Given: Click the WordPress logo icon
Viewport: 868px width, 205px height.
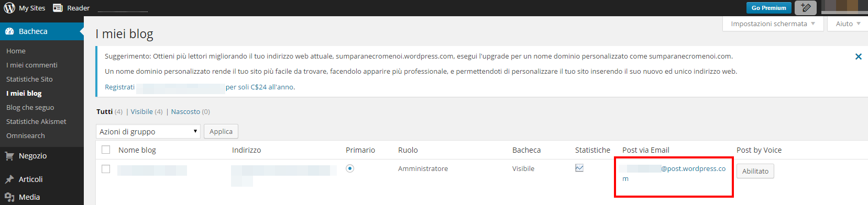Looking at the screenshot, I should click(9, 8).
